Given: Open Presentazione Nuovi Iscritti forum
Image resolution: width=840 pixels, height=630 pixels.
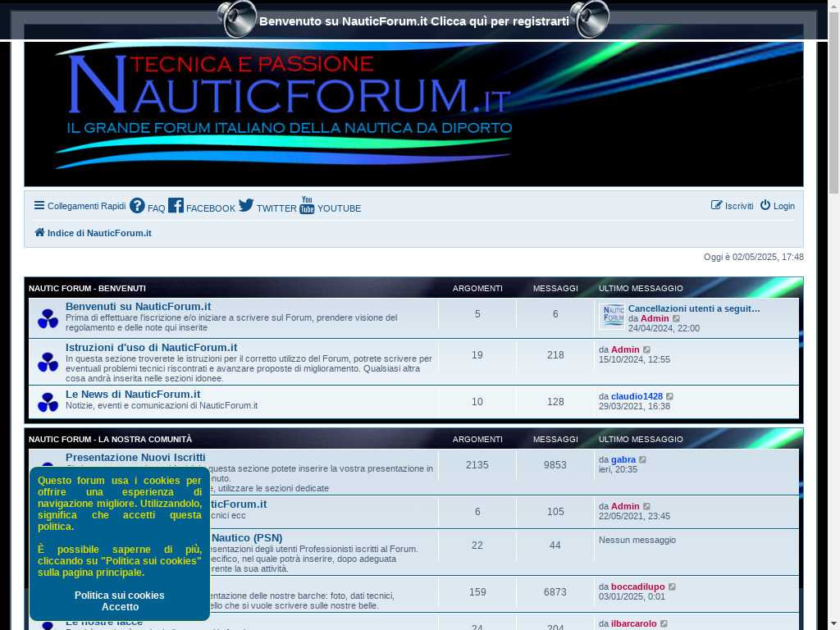Looking at the screenshot, I should click(135, 458).
